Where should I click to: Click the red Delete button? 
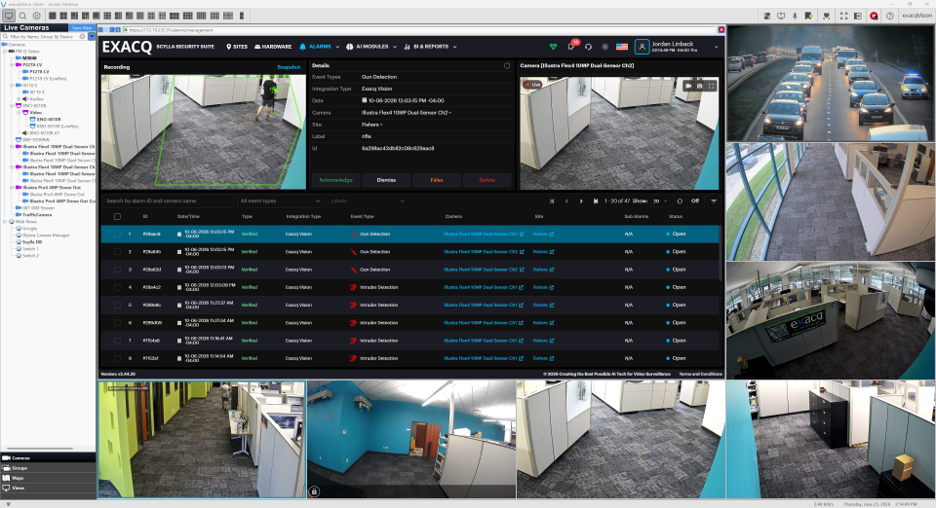pos(487,180)
